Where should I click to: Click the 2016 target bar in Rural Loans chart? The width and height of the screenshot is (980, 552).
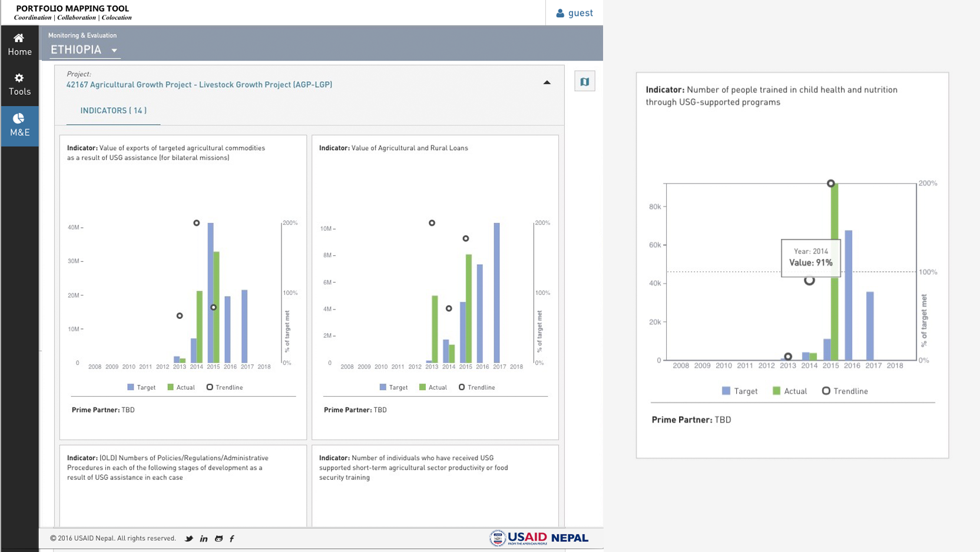click(x=480, y=314)
